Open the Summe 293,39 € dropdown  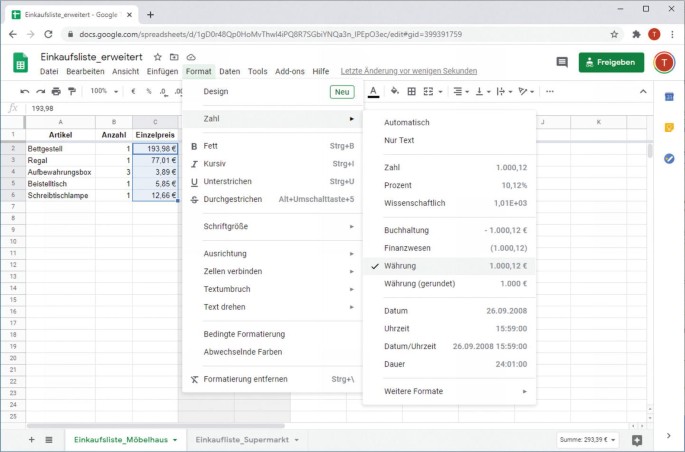(587, 440)
